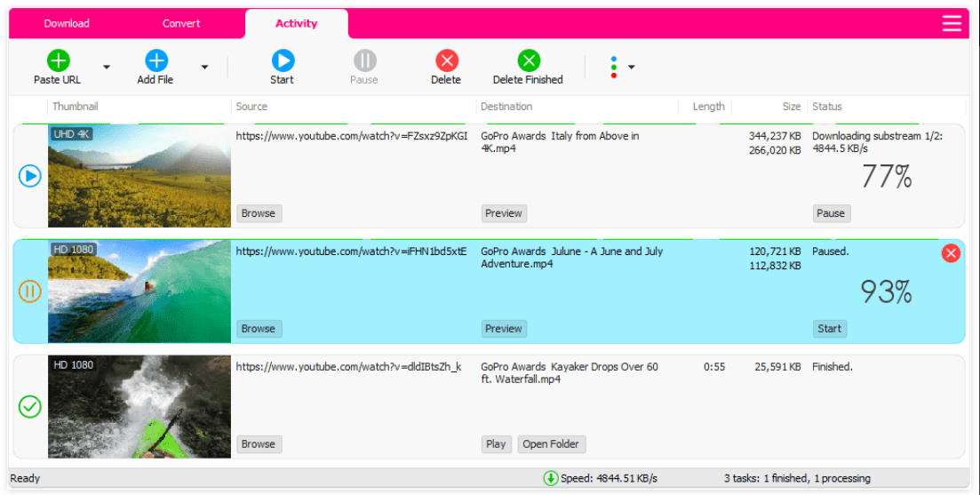Open the hamburger menu icon
The height and width of the screenshot is (495, 980).
tap(952, 23)
